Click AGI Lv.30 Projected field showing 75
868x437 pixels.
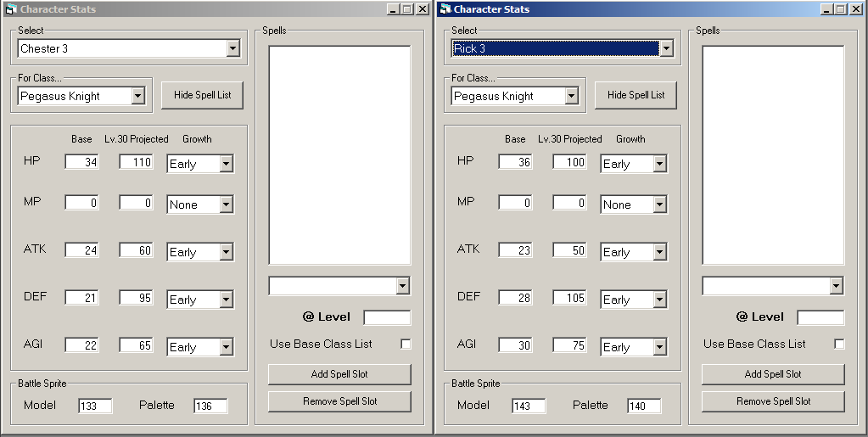(569, 345)
